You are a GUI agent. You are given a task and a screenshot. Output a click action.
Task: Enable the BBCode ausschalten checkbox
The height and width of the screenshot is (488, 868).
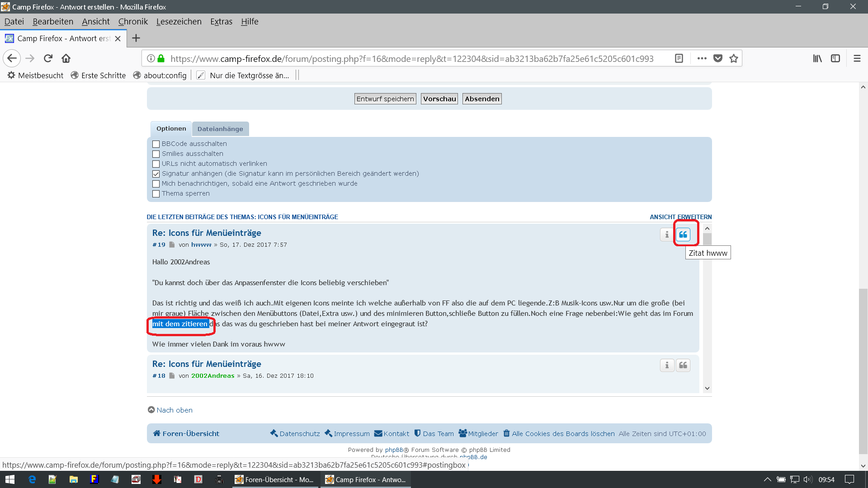pos(156,144)
